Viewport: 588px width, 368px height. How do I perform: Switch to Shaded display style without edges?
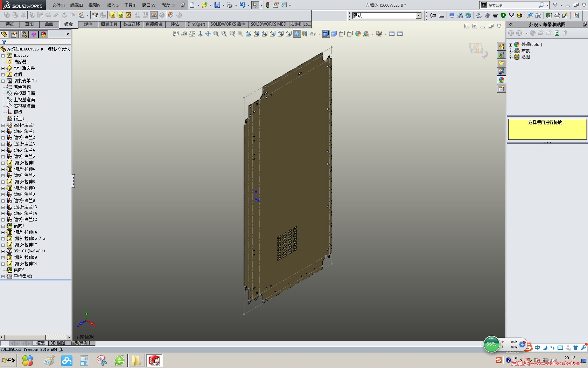pyautogui.click(x=334, y=34)
